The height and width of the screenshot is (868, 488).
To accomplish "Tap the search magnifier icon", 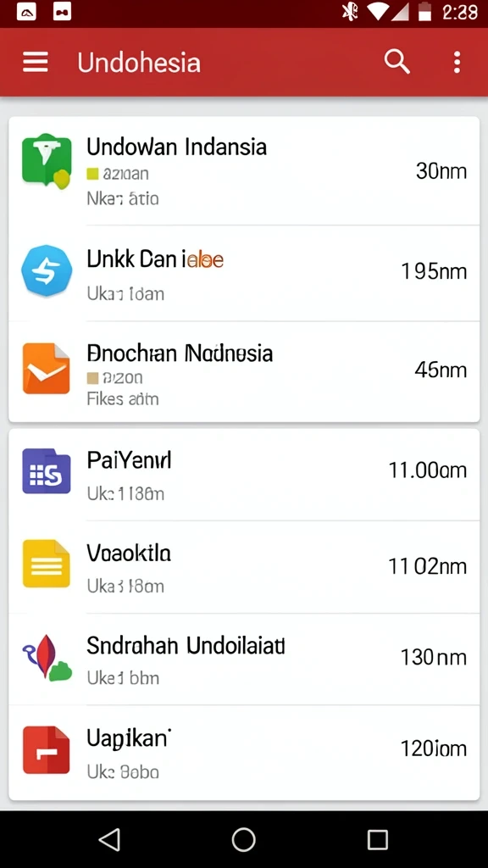I will coord(396,61).
